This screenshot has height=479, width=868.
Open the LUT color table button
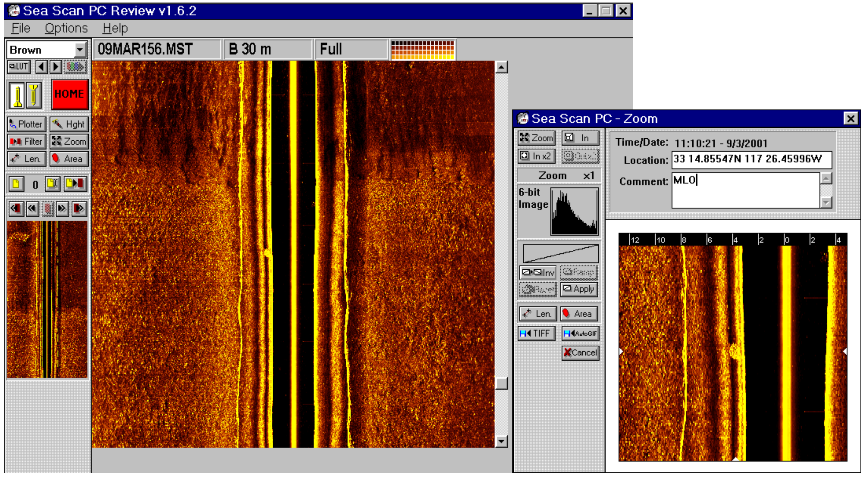coord(19,67)
